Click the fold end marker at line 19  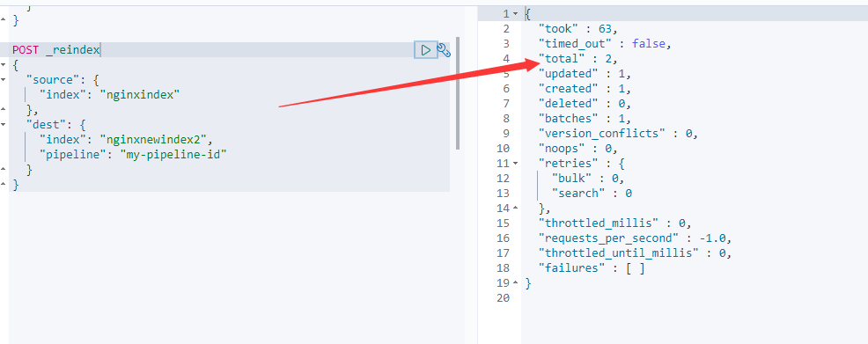point(516,283)
